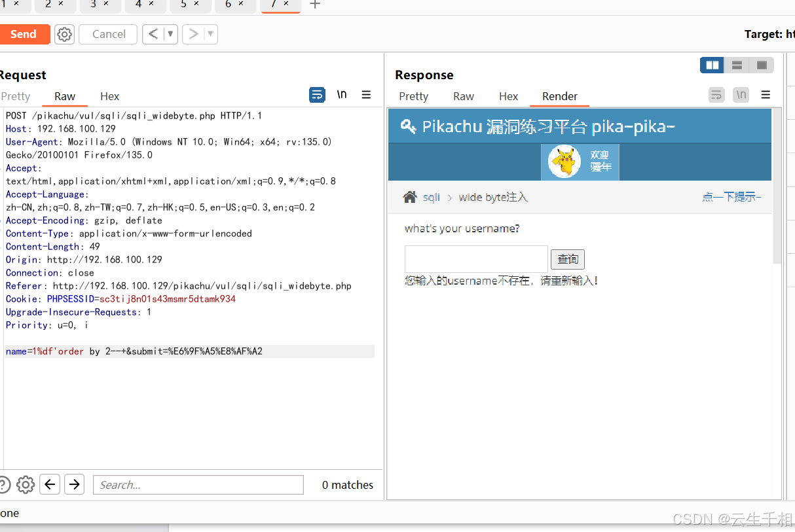Open request settings gear beside Send
Viewport: 795px width, 532px height.
click(64, 34)
